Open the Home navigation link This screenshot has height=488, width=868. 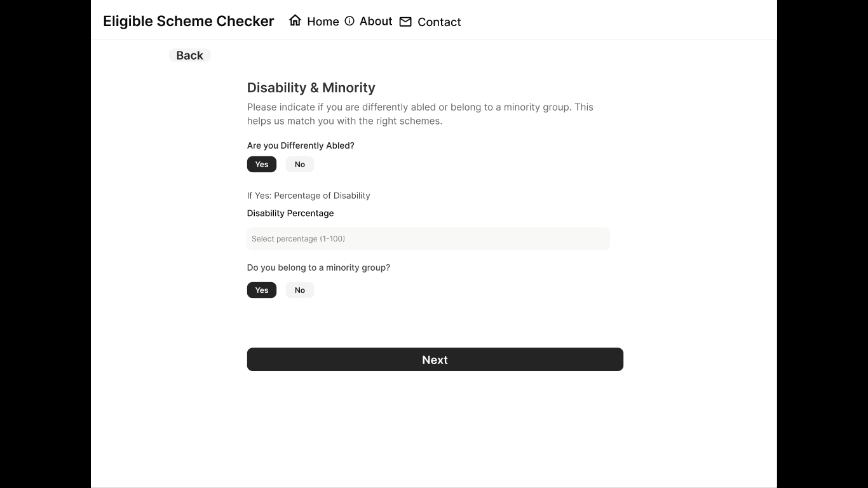323,22
